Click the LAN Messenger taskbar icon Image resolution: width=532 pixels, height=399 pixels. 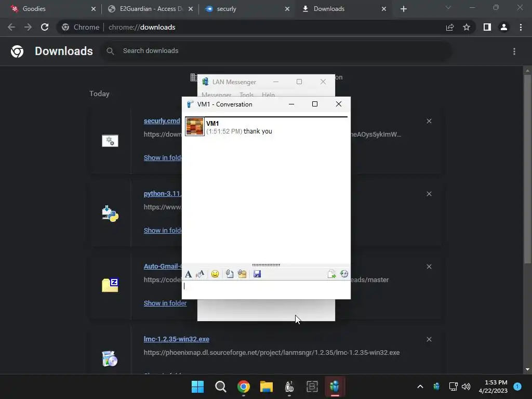335,387
